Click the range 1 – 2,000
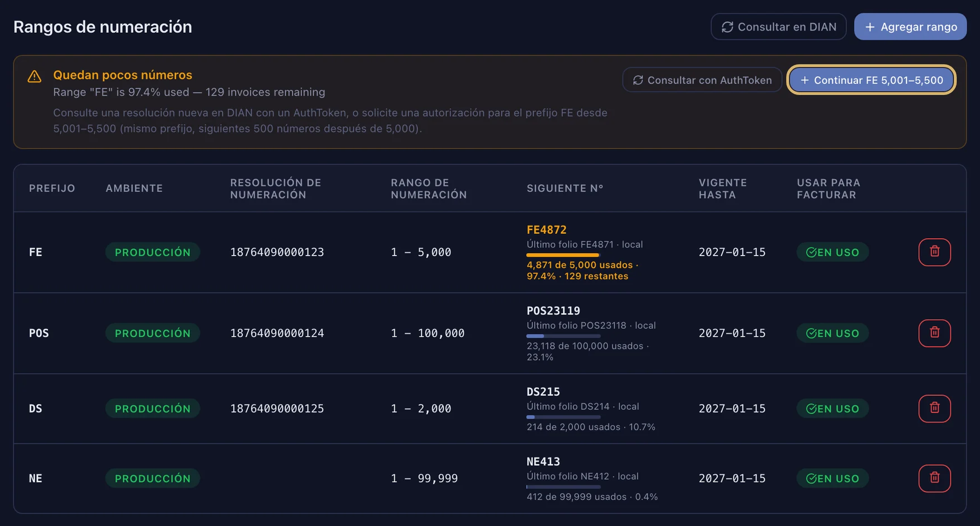The image size is (980, 526). (x=421, y=409)
